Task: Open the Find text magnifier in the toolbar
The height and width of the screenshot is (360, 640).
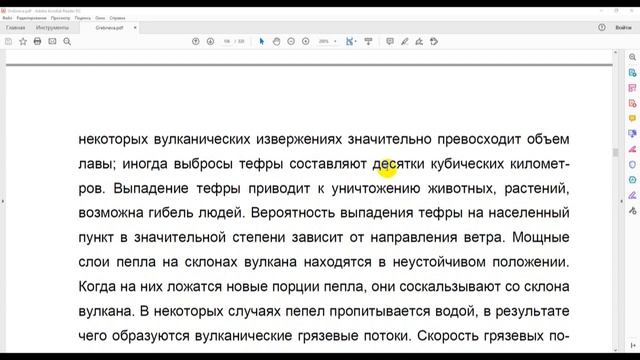Action: [67, 41]
